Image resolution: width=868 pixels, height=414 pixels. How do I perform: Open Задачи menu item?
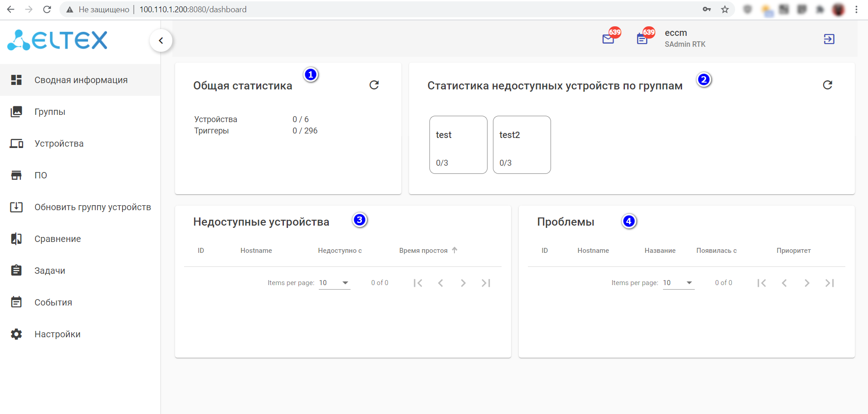click(80, 271)
